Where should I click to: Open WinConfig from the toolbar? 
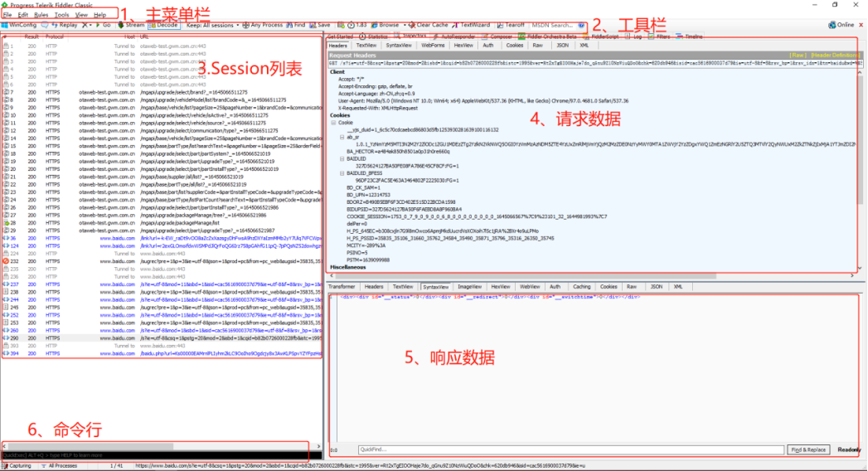click(19, 25)
